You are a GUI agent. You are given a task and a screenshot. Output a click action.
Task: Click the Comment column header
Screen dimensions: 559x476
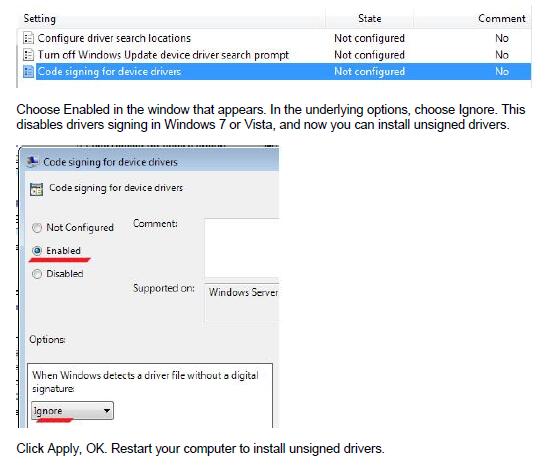[x=502, y=18]
